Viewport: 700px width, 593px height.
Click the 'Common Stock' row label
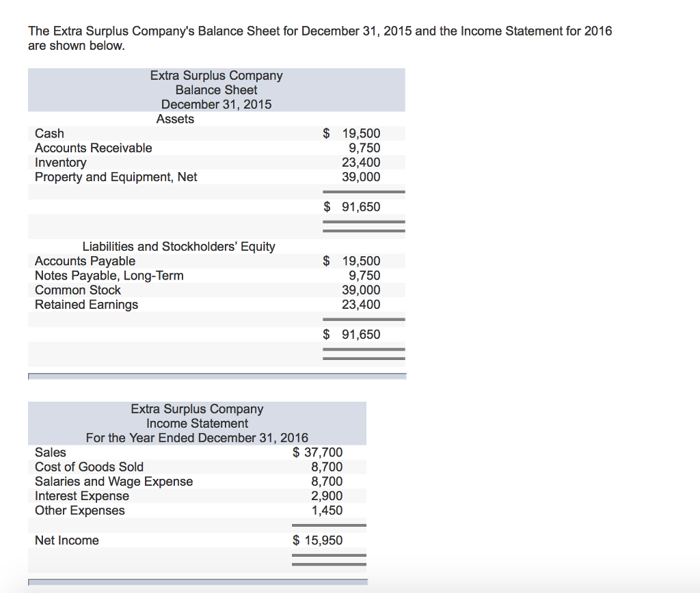click(78, 290)
